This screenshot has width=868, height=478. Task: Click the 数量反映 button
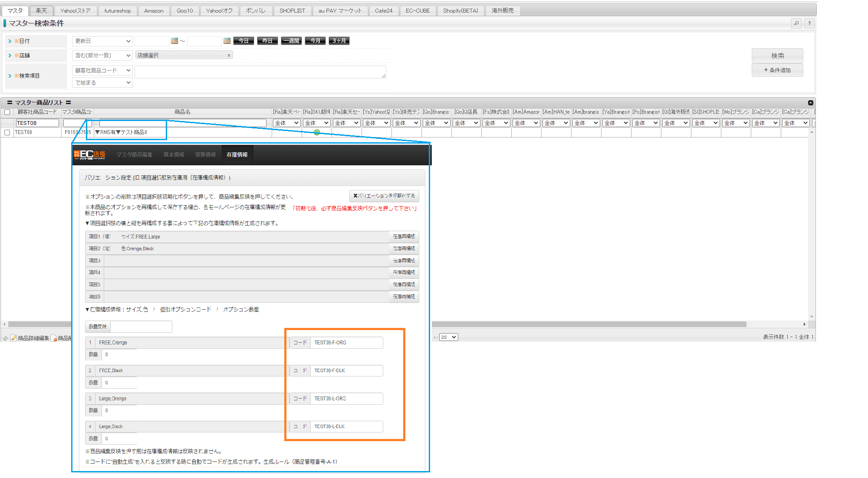[x=98, y=327]
